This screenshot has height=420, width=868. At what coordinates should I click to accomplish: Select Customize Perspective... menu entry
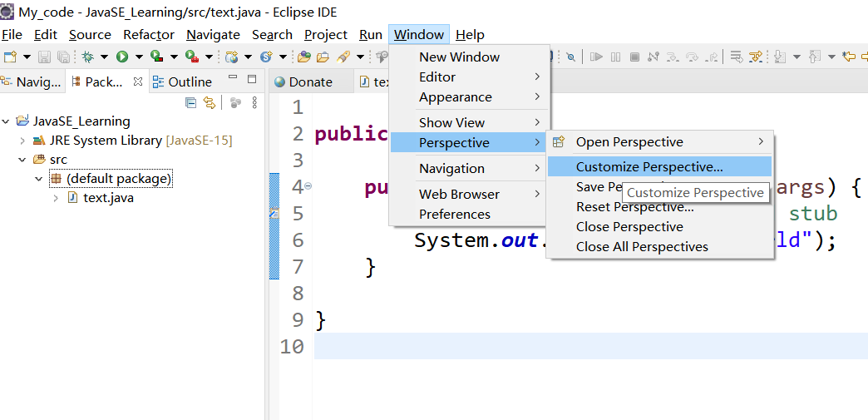(x=659, y=167)
